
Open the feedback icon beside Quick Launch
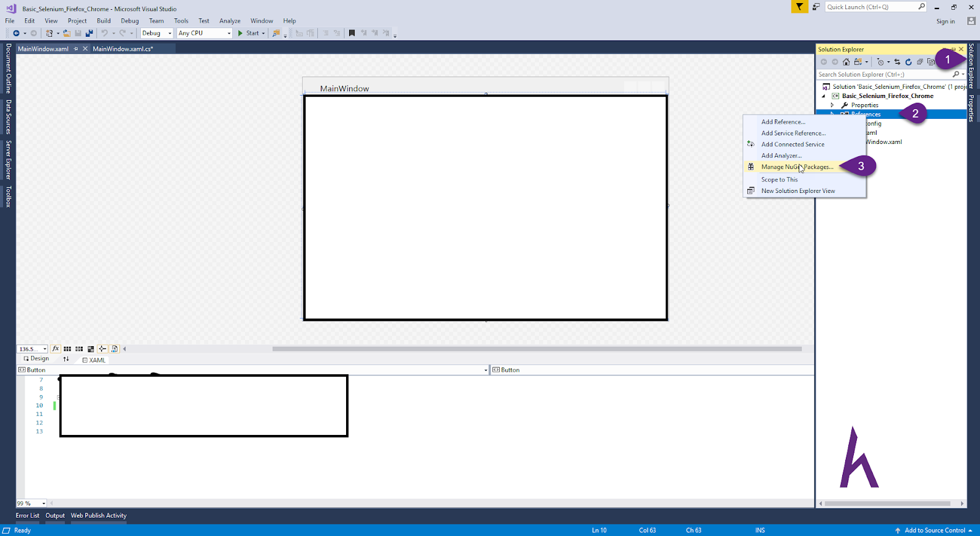[816, 7]
